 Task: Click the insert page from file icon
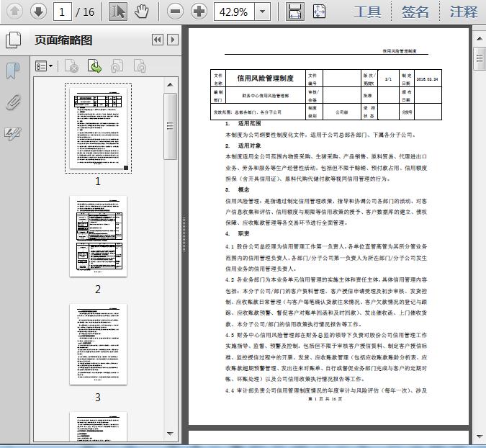coord(94,66)
